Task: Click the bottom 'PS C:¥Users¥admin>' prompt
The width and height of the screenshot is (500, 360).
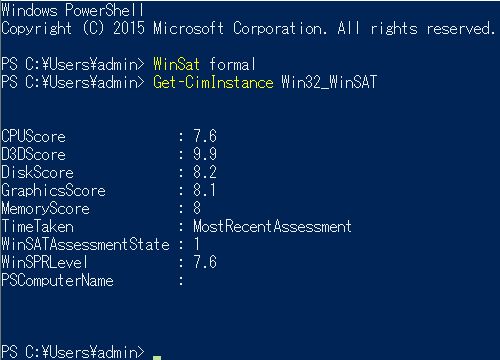Action: pos(73,352)
